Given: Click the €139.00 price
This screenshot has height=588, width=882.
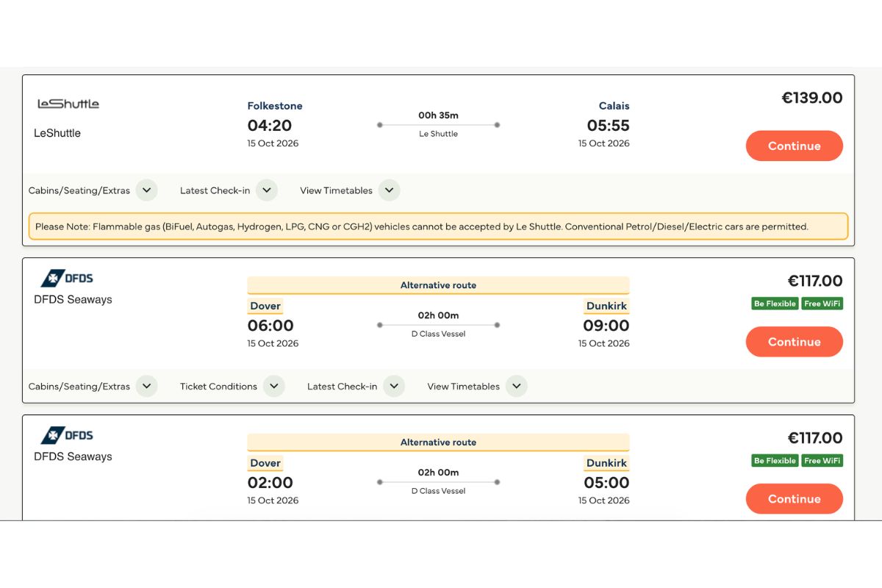Looking at the screenshot, I should click(811, 98).
